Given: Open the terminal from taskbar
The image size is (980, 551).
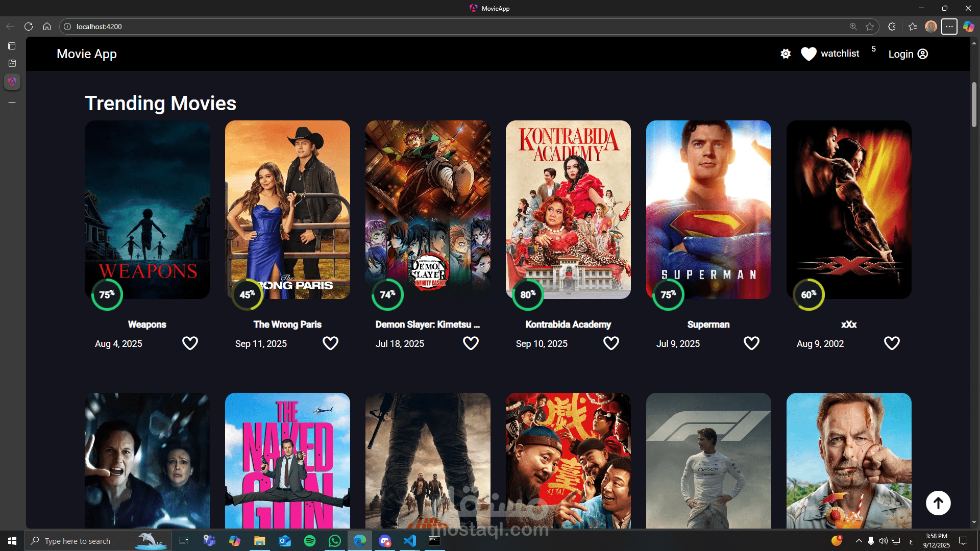Looking at the screenshot, I should tap(435, 541).
